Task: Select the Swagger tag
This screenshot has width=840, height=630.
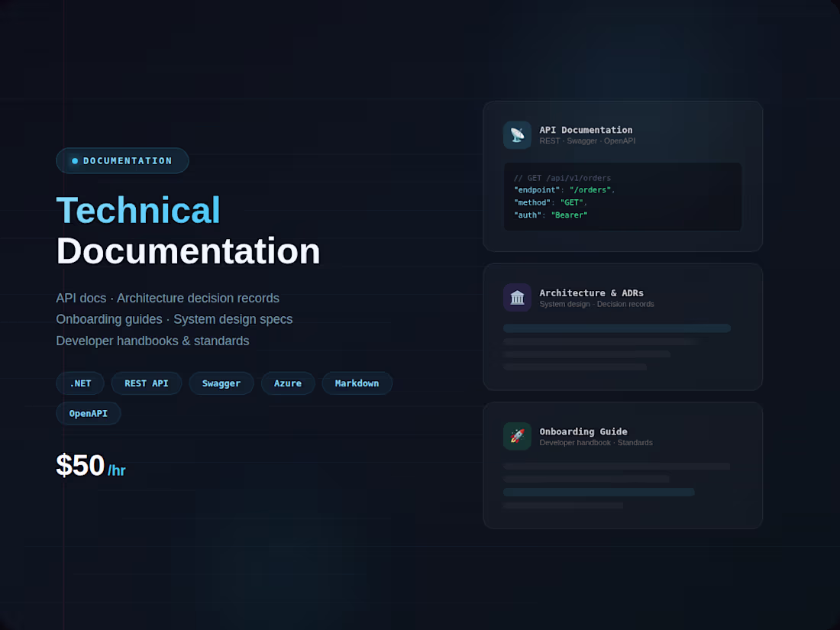Action: (x=221, y=383)
